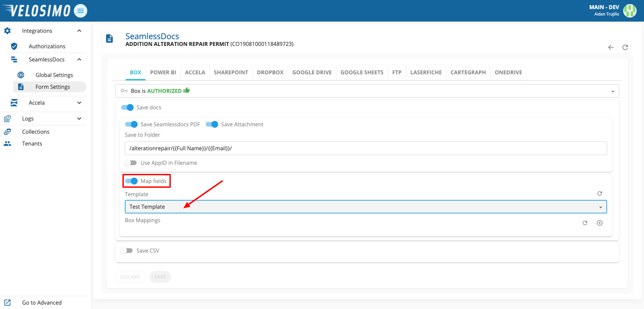Click the Collections sidebar icon
Image resolution: width=644 pixels, height=309 pixels.
pos(7,132)
